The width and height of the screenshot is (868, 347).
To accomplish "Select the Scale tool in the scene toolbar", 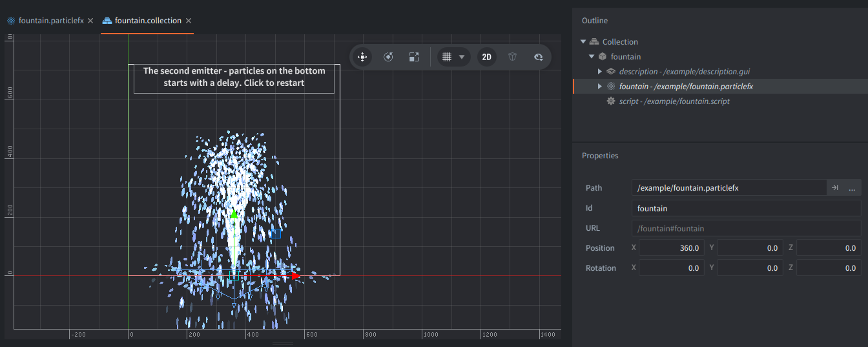I will (x=414, y=57).
